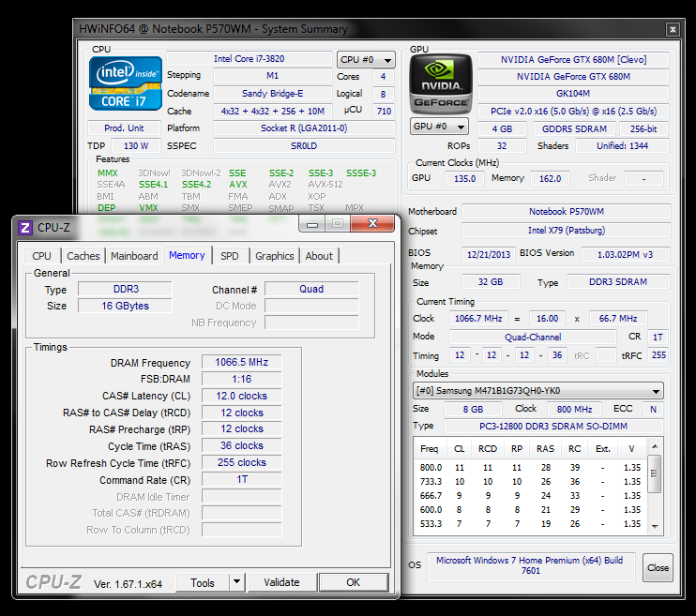
Task: Open the Tools dropdown arrow in CPU-Z
Action: click(x=237, y=582)
